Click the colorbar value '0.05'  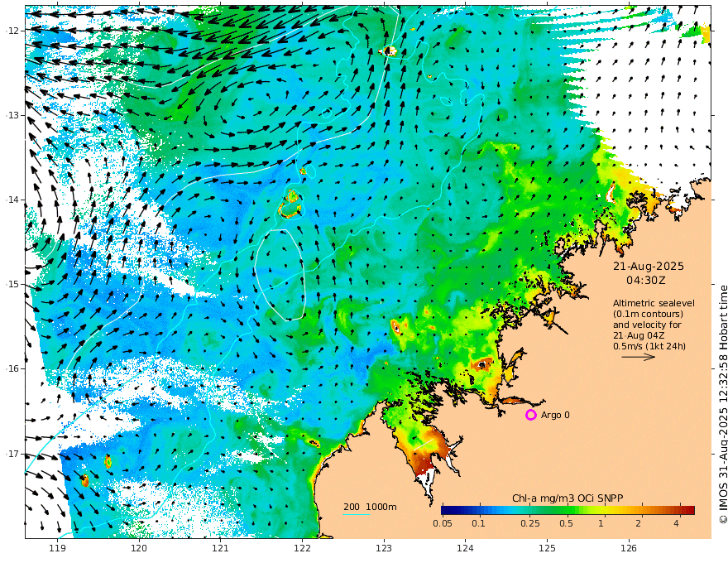(x=443, y=523)
